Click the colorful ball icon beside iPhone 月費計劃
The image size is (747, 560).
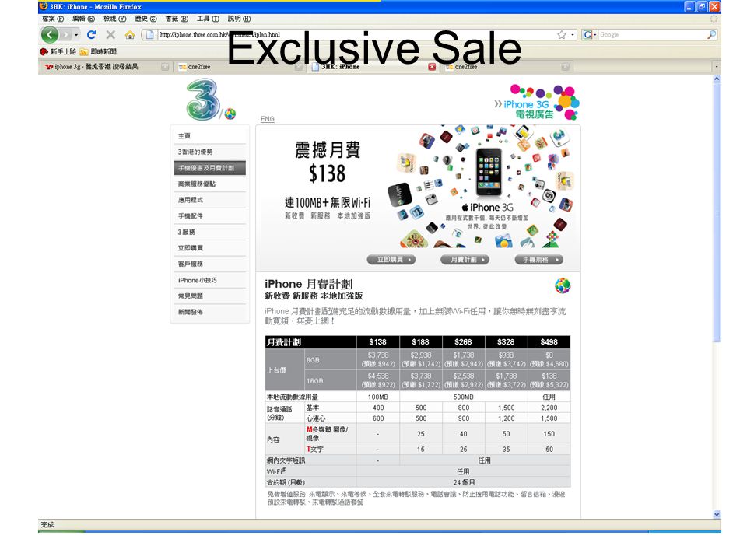pyautogui.click(x=563, y=285)
